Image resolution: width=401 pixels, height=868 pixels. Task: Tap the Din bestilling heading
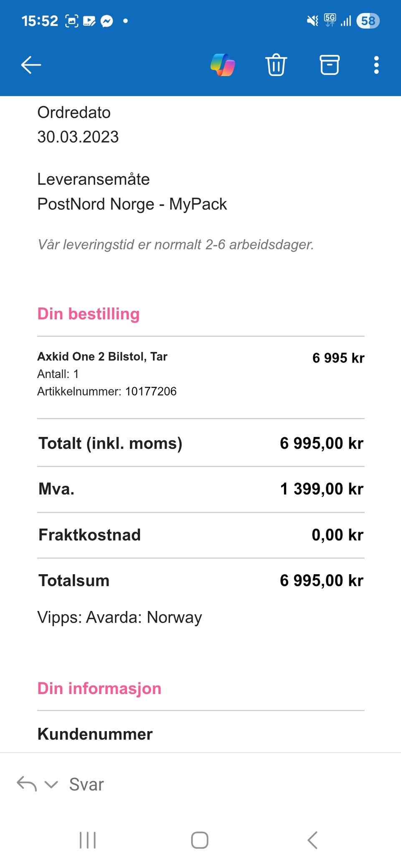(x=89, y=314)
